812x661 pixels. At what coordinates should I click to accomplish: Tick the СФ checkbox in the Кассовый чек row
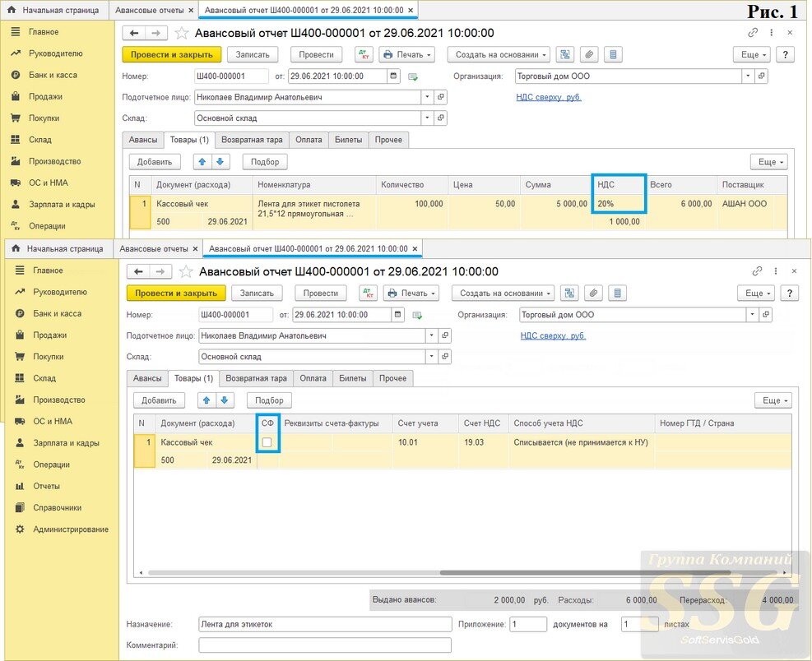pos(267,442)
